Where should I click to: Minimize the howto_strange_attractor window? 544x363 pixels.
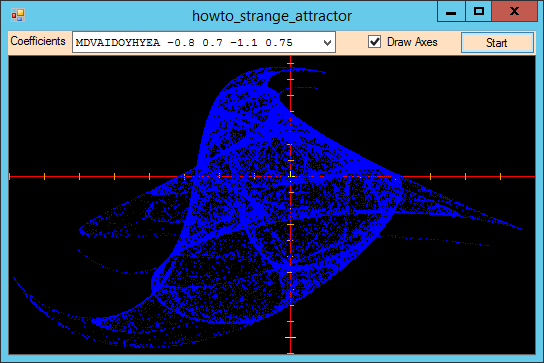451,12
